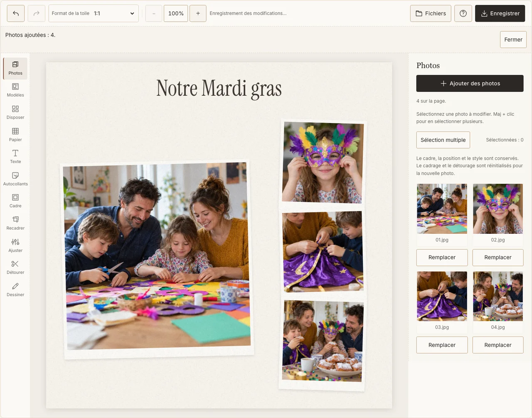
Task: Increase zoom with the plus button
Action: [198, 13]
